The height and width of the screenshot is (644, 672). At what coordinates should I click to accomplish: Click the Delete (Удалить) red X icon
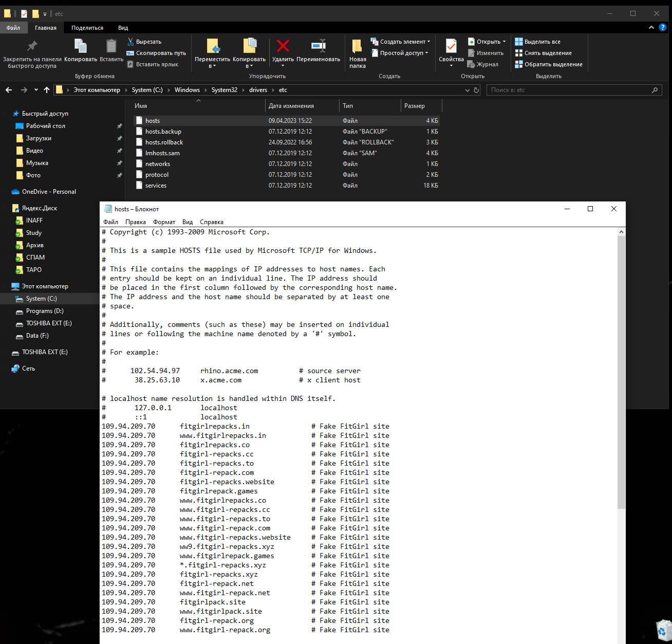[283, 46]
